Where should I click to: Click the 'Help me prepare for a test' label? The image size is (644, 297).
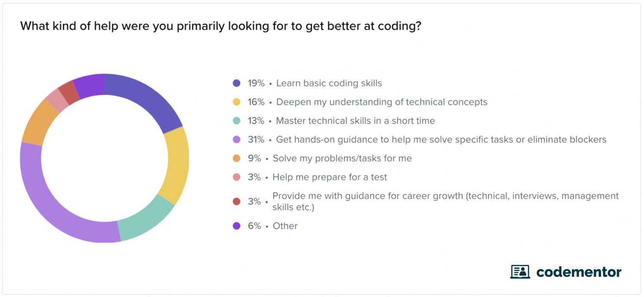click(x=330, y=177)
